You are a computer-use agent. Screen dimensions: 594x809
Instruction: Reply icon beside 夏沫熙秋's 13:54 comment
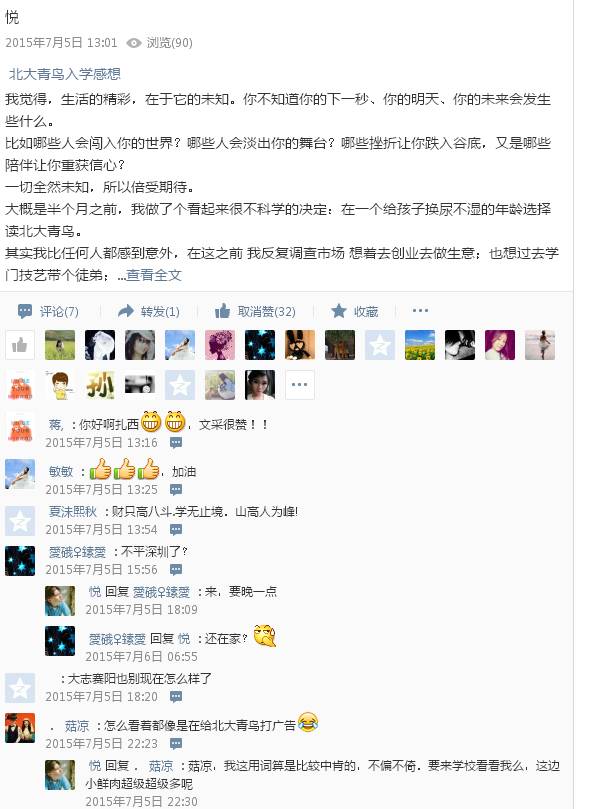[x=176, y=529]
